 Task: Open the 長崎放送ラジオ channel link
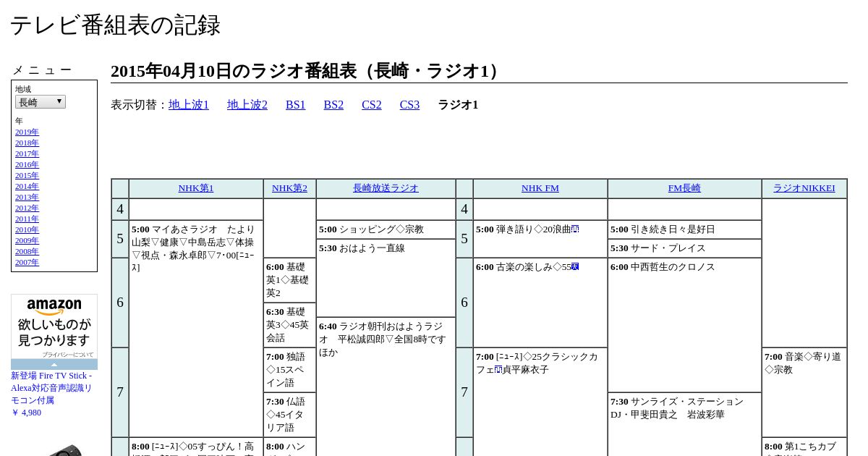click(386, 188)
